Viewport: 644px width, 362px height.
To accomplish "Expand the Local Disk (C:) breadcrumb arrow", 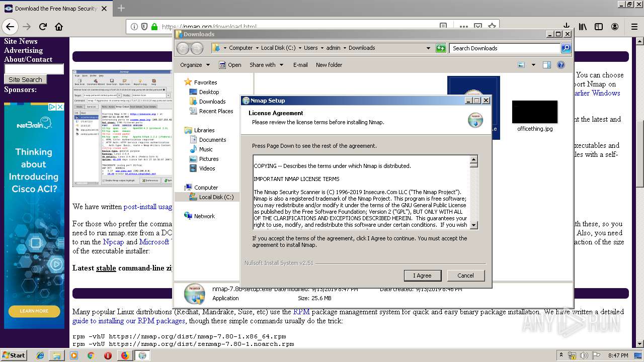I will click(300, 48).
